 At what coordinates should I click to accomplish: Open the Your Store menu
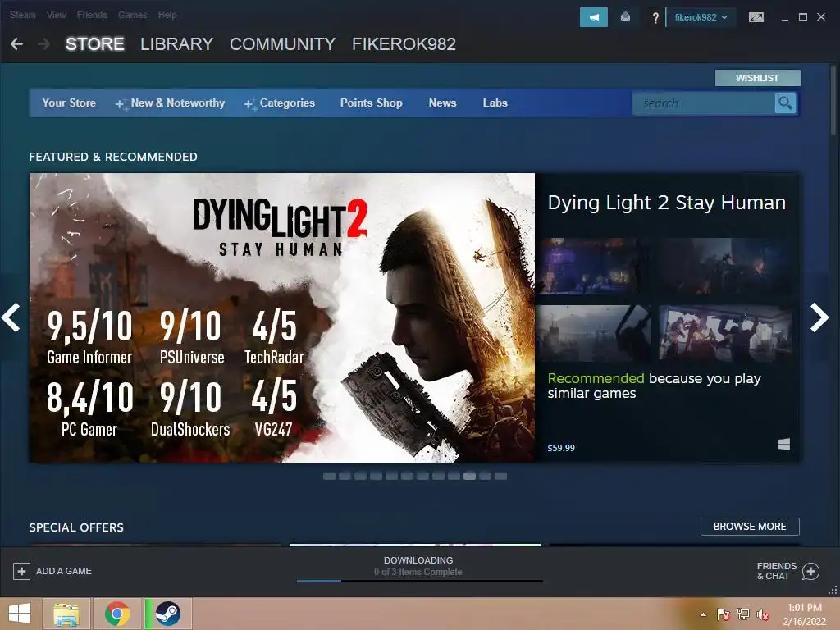[x=69, y=103]
